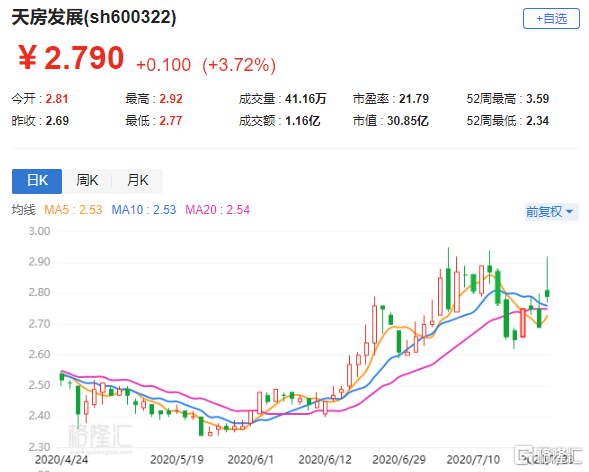
Task: Click the 2020/5/19 date axis label
Action: click(x=177, y=460)
